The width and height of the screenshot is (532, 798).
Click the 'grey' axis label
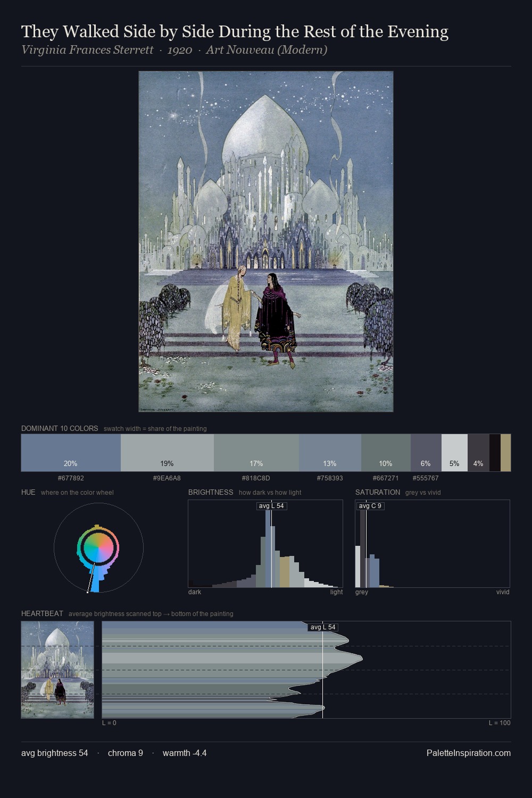[362, 592]
